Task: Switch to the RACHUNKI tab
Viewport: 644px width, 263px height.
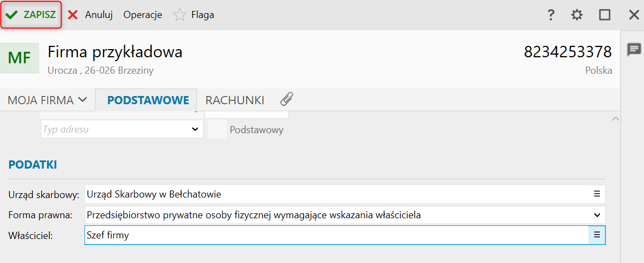Action: point(234,100)
